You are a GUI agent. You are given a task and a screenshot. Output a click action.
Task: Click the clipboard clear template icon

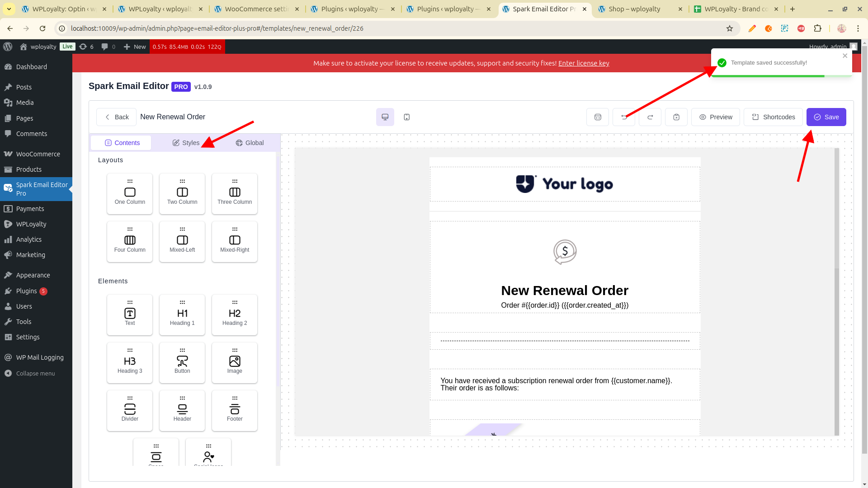pyautogui.click(x=676, y=117)
